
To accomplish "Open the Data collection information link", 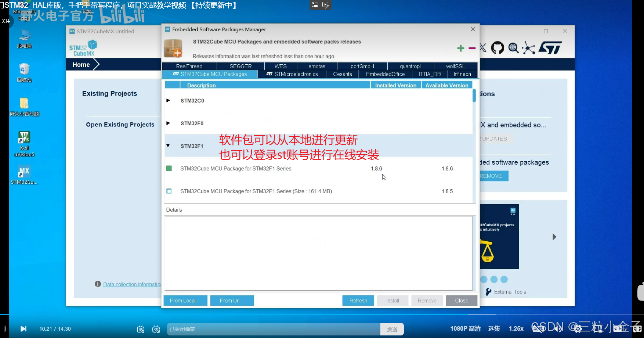I will [133, 284].
